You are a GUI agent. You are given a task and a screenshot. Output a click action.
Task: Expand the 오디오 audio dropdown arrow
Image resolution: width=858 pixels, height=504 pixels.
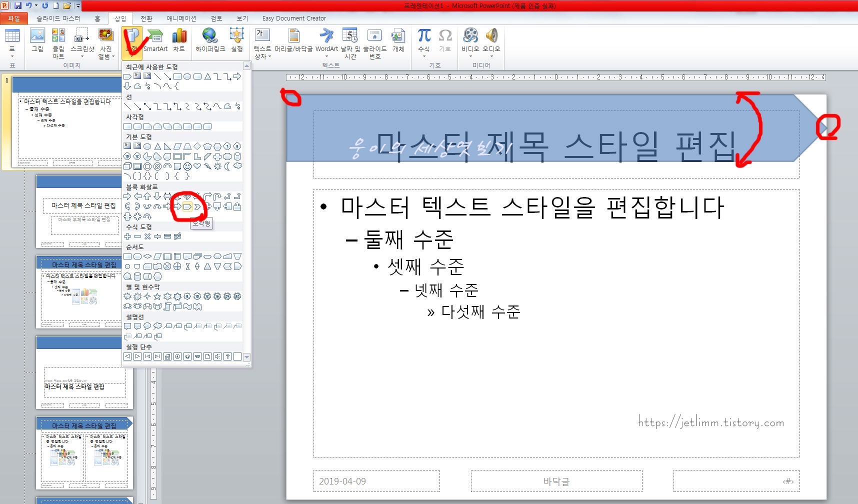[491, 56]
